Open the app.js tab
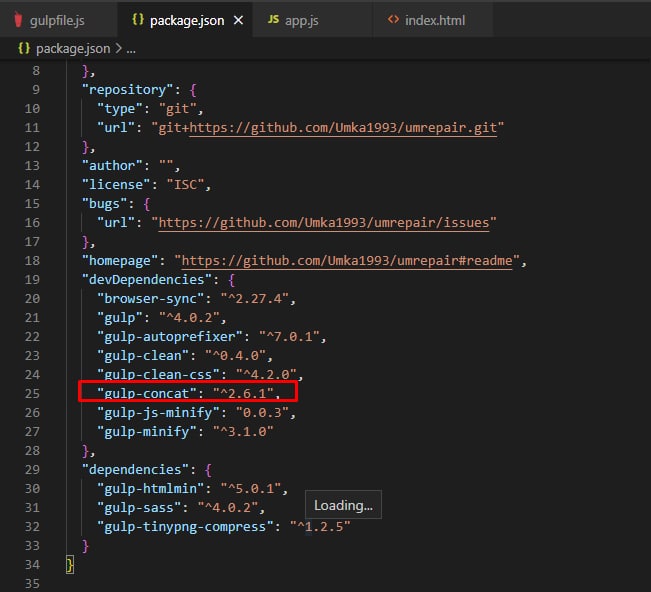This screenshot has height=592, width=651. click(x=312, y=20)
